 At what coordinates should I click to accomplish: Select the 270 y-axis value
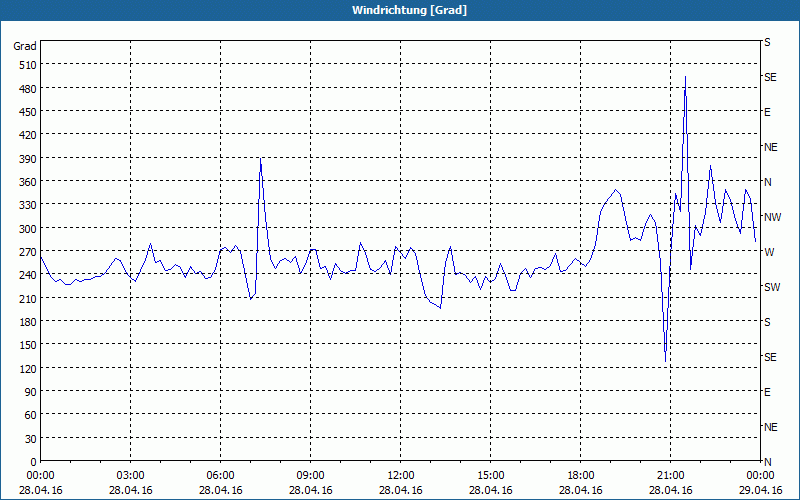[x=28, y=252]
